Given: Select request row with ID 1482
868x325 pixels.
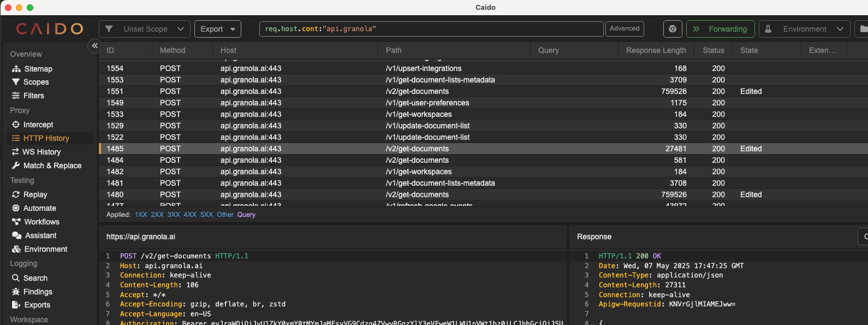Looking at the screenshot, I should point(483,172).
